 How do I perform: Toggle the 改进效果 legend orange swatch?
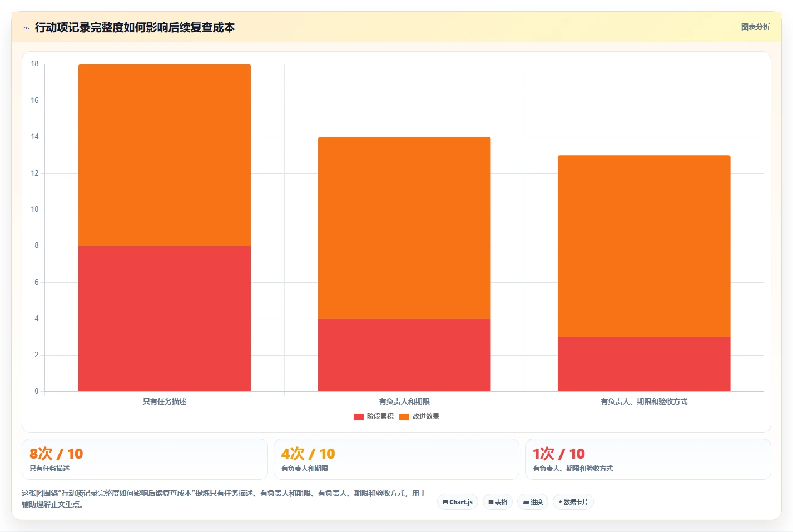pos(404,416)
